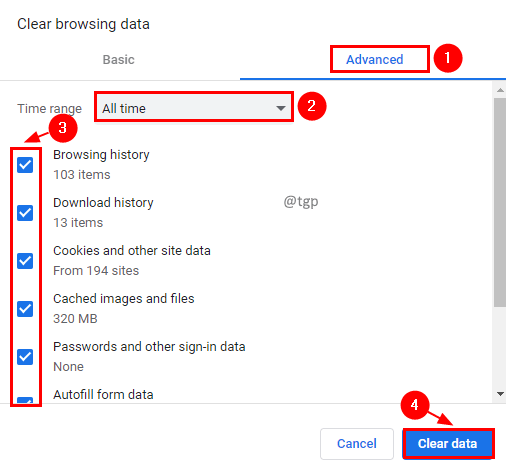
Task: Click the vertical scrollbar thumb
Action: pyautogui.click(x=500, y=202)
